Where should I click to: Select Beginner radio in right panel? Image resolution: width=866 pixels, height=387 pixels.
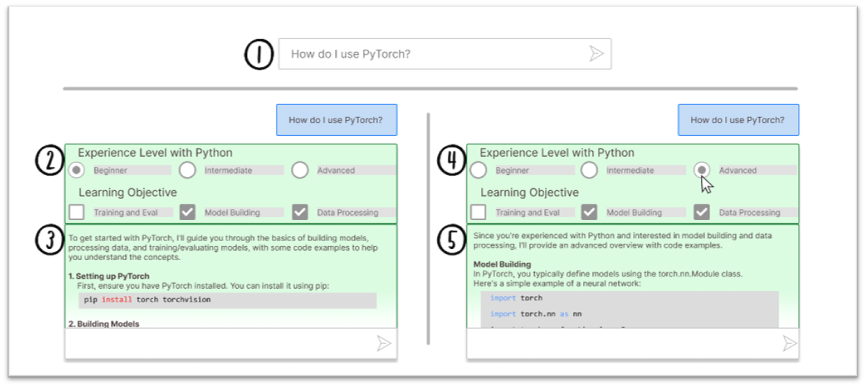pyautogui.click(x=478, y=170)
